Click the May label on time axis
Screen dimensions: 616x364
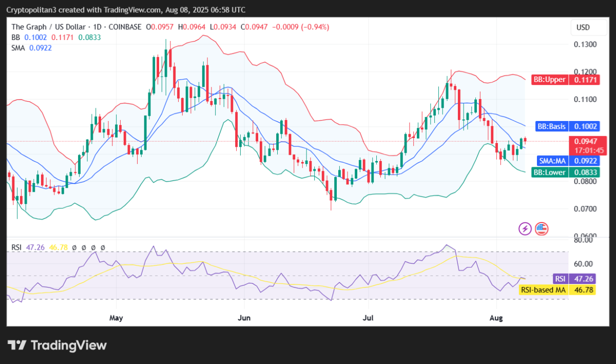pyautogui.click(x=117, y=318)
